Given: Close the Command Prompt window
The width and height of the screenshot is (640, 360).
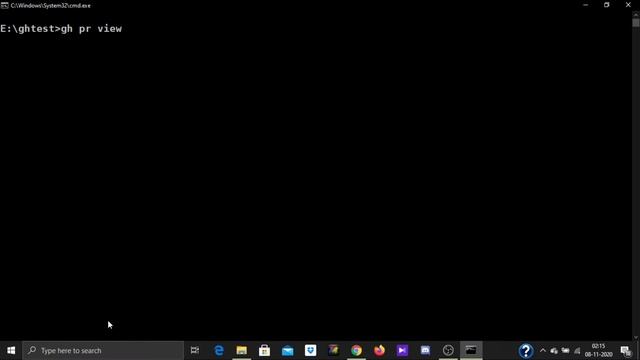Looking at the screenshot, I should coord(629,5).
